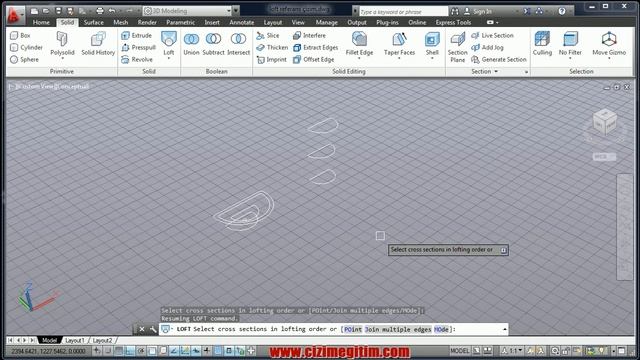This screenshot has width=640, height=360.
Task: Toggle Object Snap in status bar
Action: (x=152, y=351)
